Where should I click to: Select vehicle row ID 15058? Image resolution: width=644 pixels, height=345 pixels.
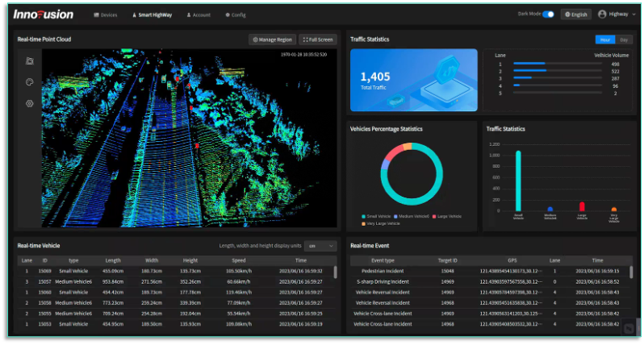click(176, 303)
